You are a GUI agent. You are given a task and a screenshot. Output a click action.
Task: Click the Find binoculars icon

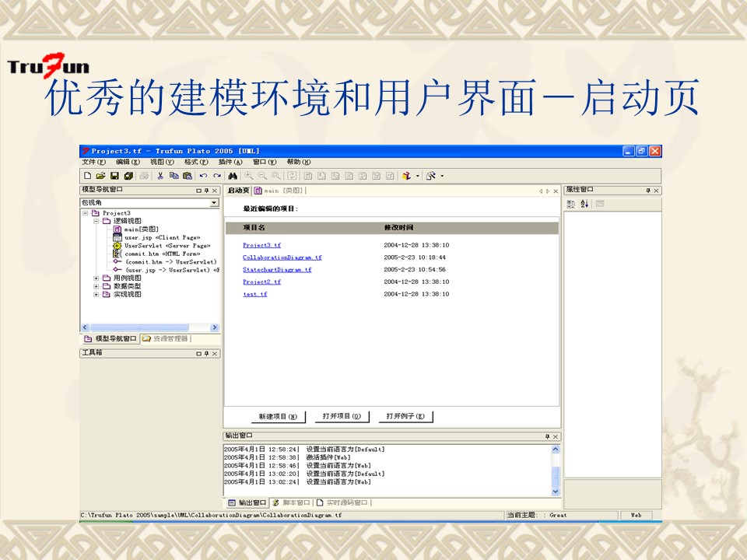point(233,176)
